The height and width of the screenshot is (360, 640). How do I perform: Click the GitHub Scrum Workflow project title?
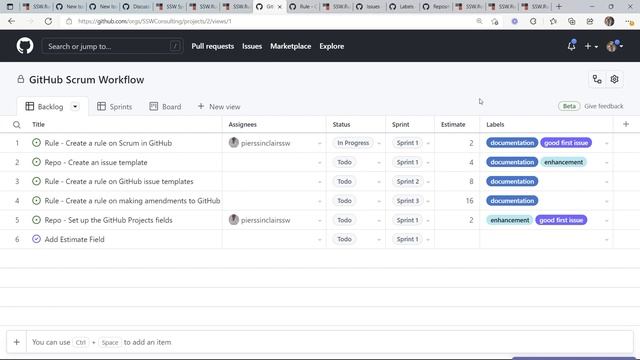[x=87, y=80]
